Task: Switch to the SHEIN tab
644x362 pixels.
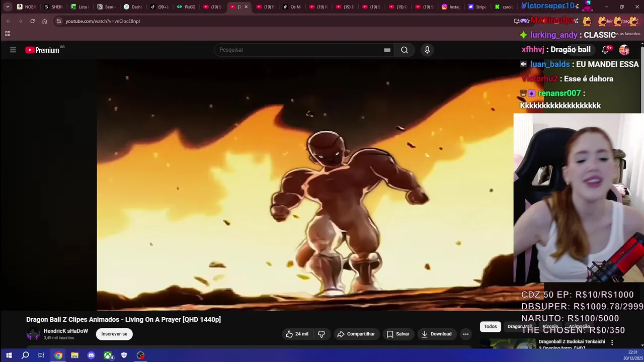Action: (x=53, y=7)
